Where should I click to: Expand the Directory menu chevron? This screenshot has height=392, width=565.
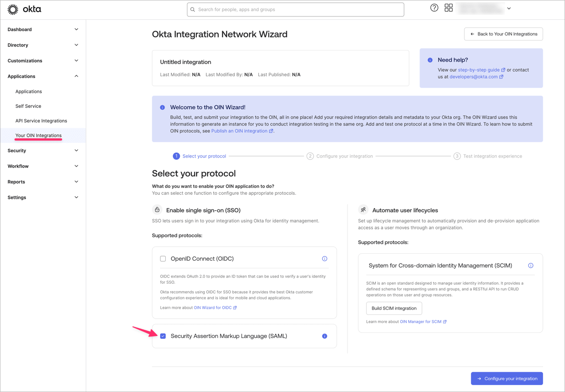point(76,45)
